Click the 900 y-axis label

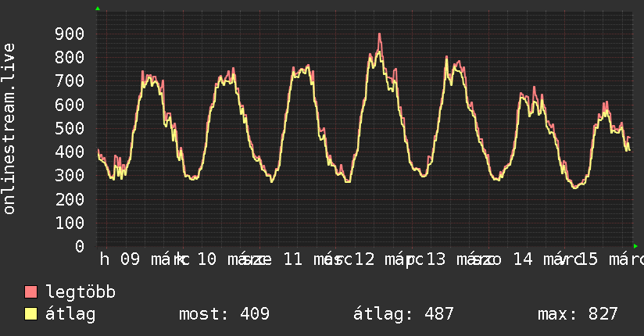pos(70,34)
